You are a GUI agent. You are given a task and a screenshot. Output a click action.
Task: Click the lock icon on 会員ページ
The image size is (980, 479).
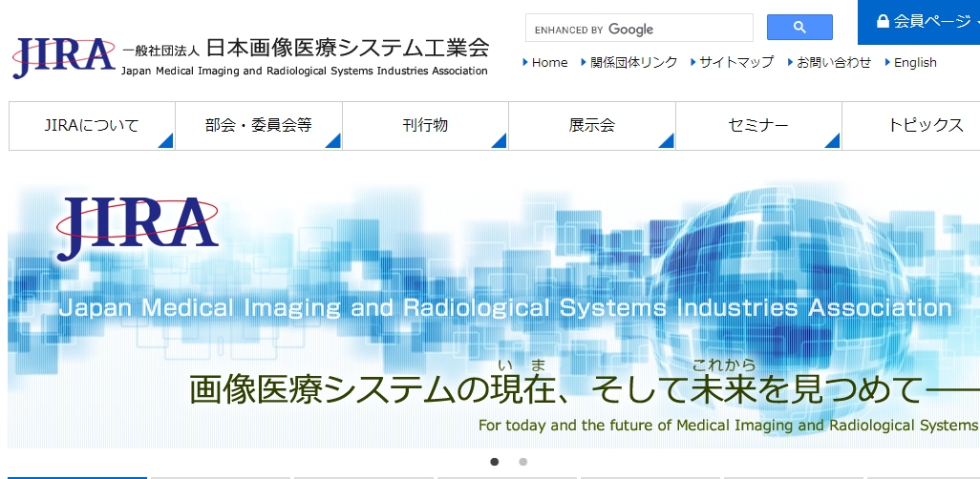pyautogui.click(x=883, y=21)
